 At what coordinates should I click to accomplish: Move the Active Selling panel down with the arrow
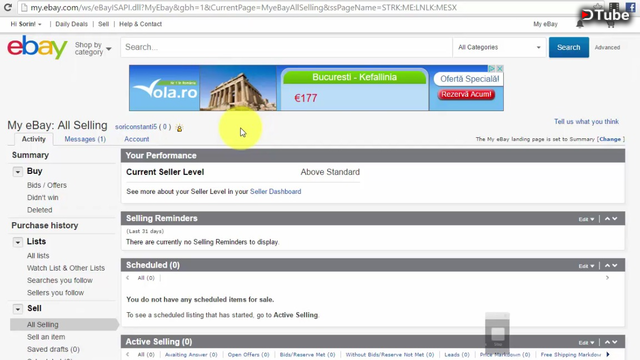click(615, 342)
